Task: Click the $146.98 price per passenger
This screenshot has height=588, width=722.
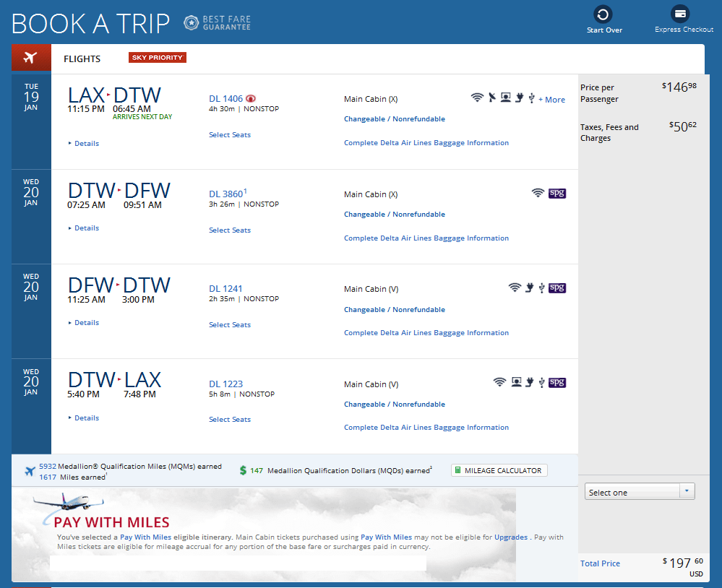Action: tap(679, 87)
